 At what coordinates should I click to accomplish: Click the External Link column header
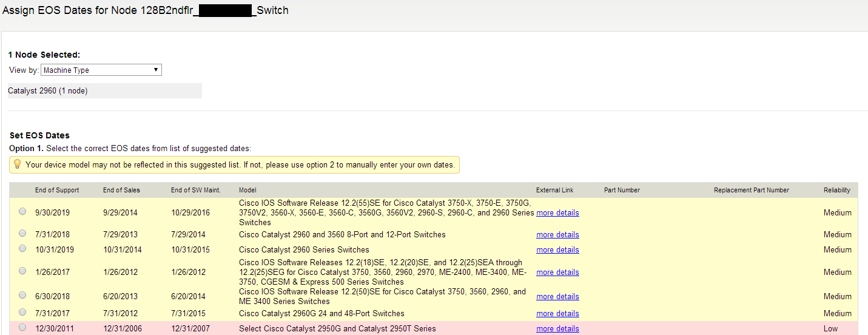(x=554, y=190)
